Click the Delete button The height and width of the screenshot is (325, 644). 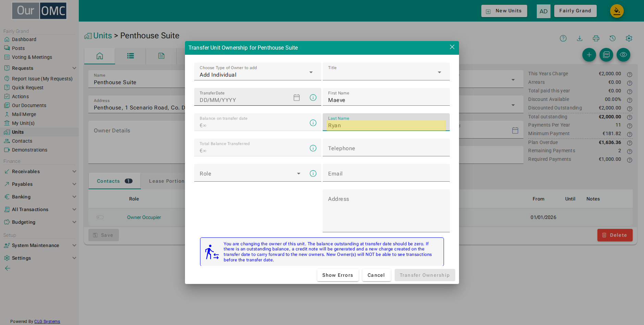615,235
